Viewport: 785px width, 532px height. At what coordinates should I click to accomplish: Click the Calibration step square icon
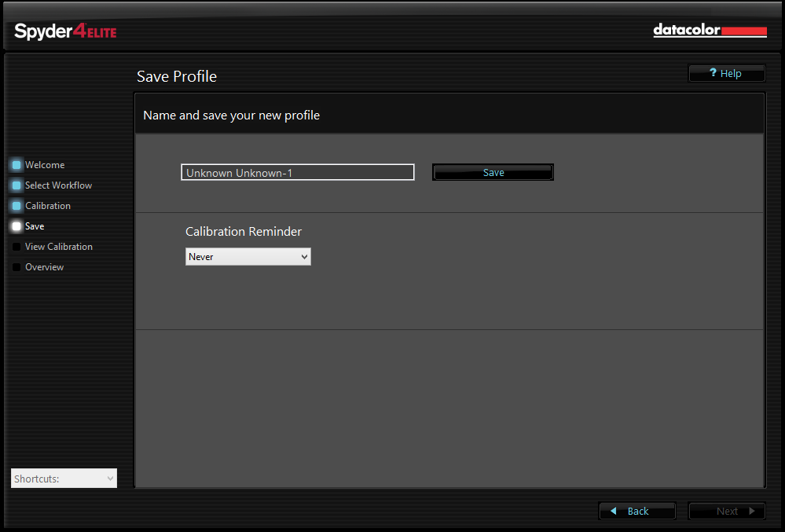(16, 206)
